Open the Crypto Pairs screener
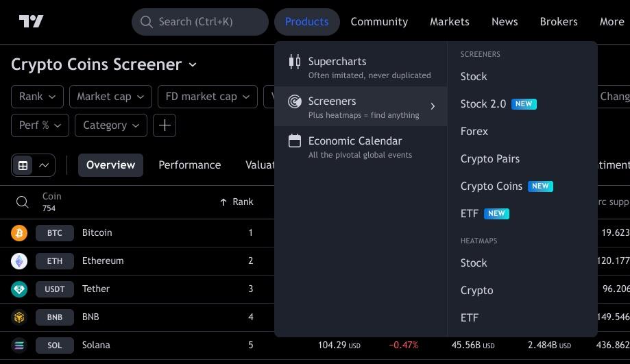 point(490,159)
